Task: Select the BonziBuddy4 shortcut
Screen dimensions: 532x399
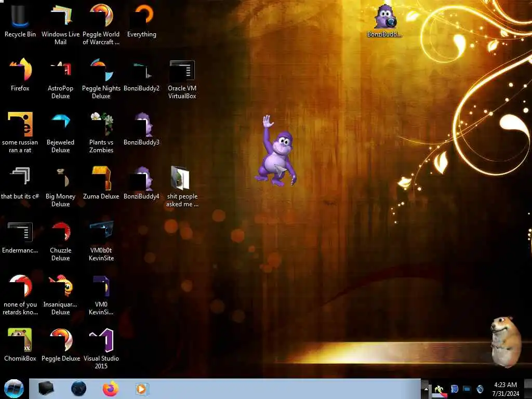Action: [x=141, y=182]
